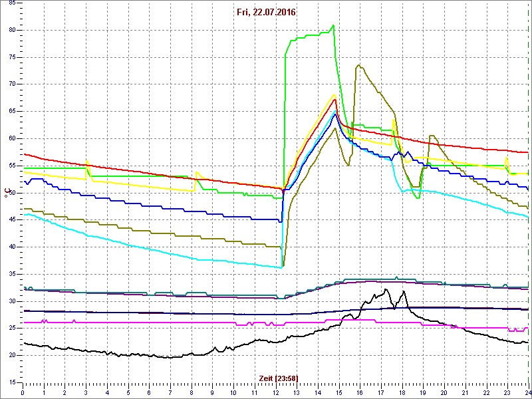Click the olive curve's peak near 73 degrees
Viewport: 532px width, 399px height.
[359, 65]
